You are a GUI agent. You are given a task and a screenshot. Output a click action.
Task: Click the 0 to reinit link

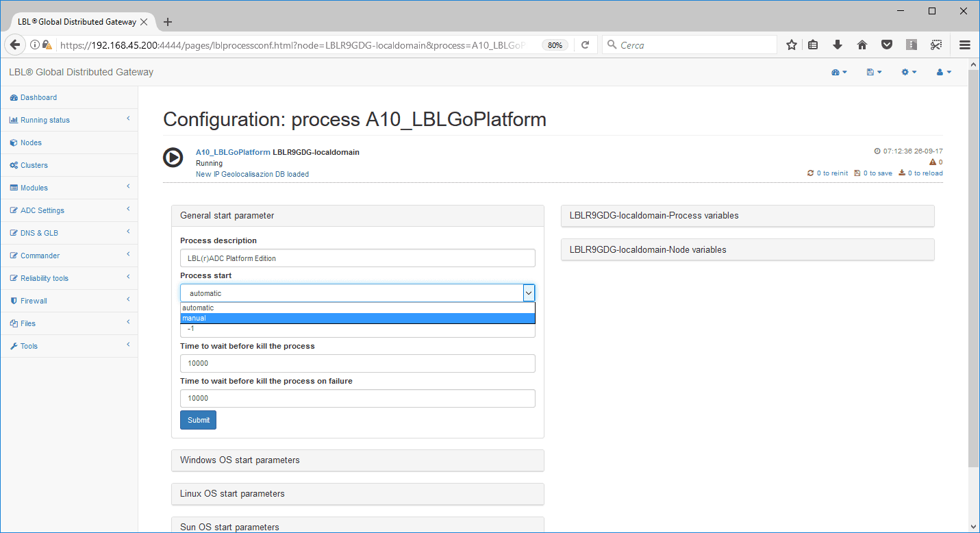click(829, 173)
